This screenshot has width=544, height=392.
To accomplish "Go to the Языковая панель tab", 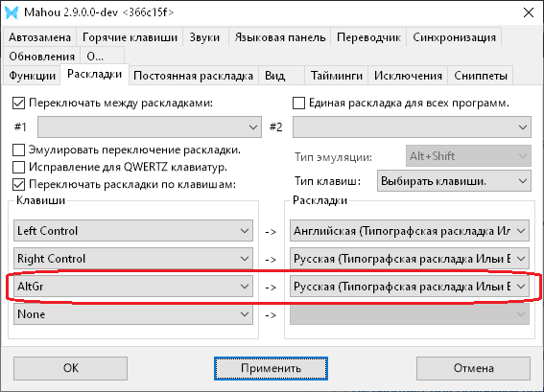I will (x=279, y=37).
